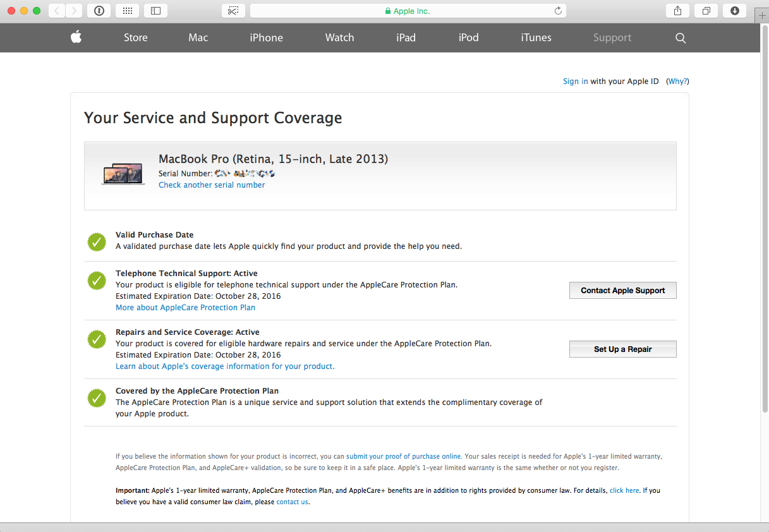Click the Apple logo in navigation bar
This screenshot has width=769, height=532.
coord(76,37)
